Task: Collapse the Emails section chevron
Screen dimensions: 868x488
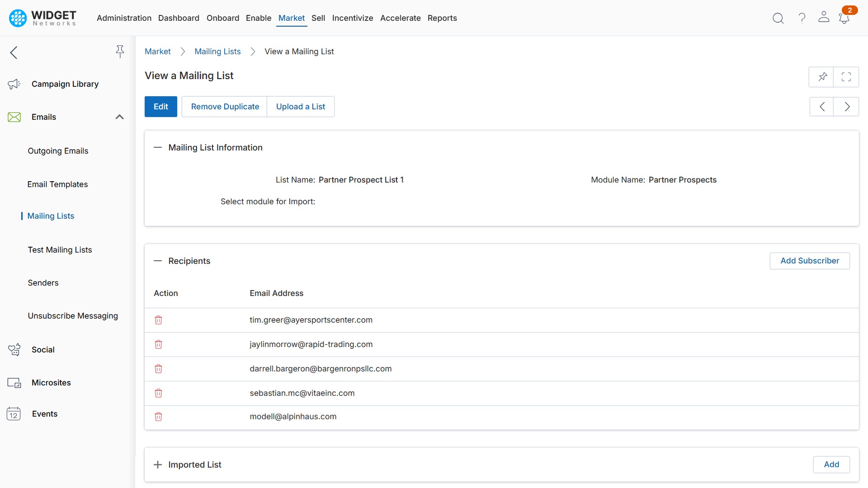Action: click(x=119, y=117)
